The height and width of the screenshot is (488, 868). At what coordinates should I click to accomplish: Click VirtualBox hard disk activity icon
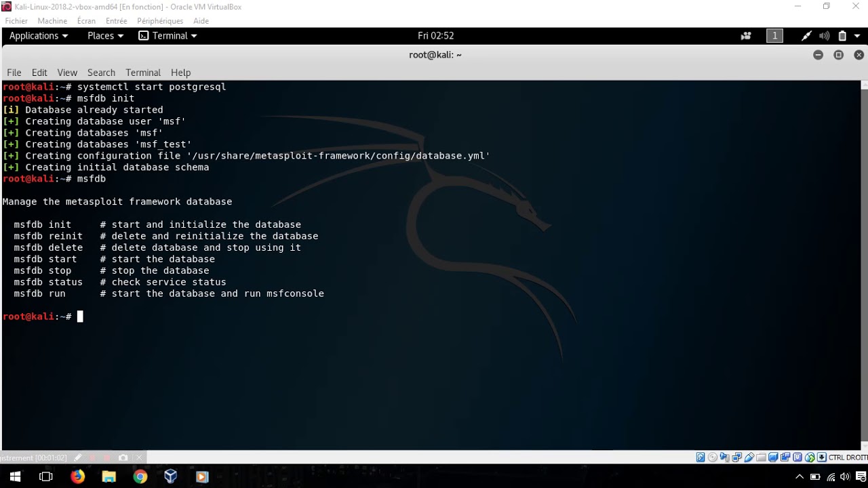coord(701,457)
